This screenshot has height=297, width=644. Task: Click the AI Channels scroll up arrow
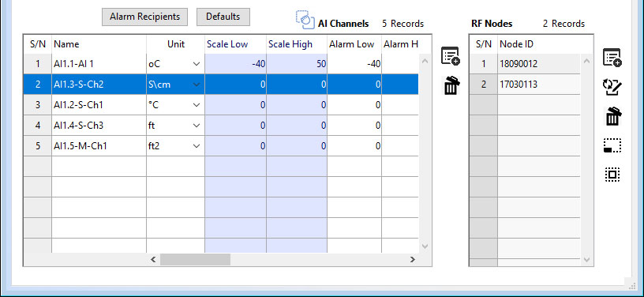tap(425, 61)
